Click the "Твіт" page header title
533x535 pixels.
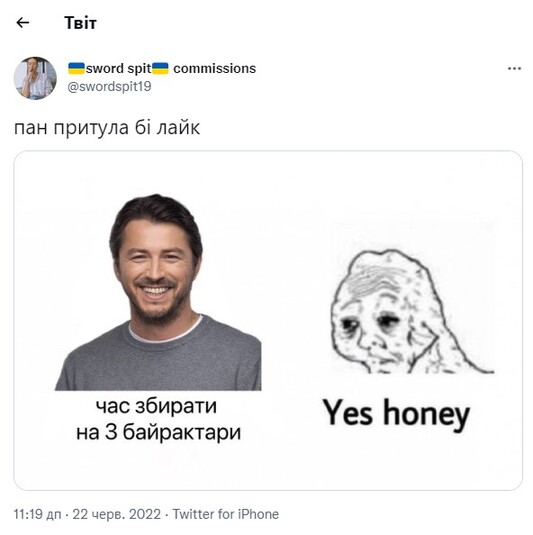(81, 23)
